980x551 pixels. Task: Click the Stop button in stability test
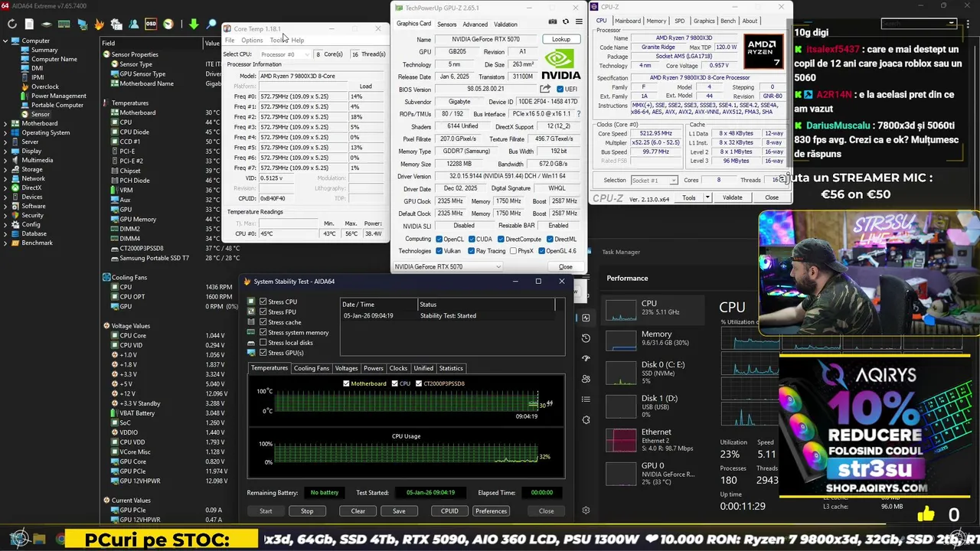[307, 510]
